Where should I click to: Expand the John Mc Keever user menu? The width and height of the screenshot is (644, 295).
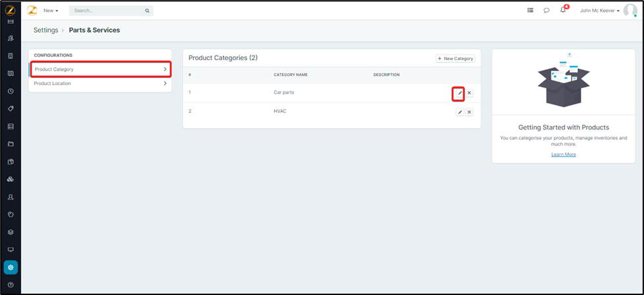tap(600, 11)
